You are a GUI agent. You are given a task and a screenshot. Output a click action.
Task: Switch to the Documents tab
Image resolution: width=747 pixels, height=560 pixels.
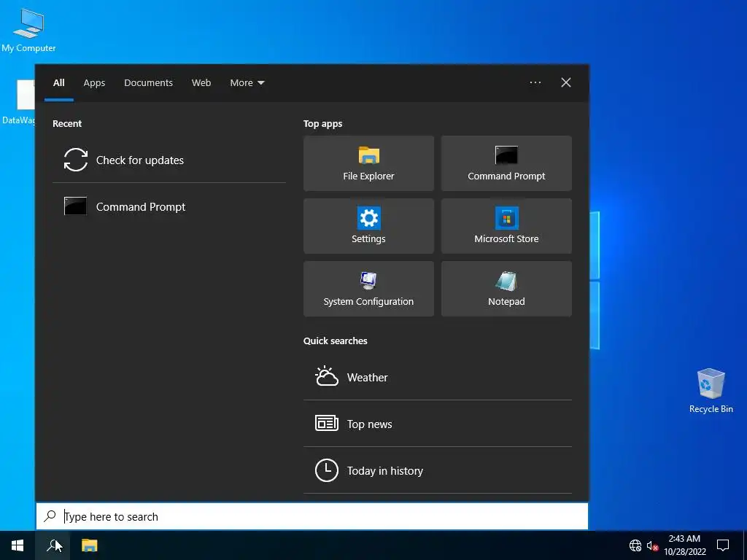148,82
